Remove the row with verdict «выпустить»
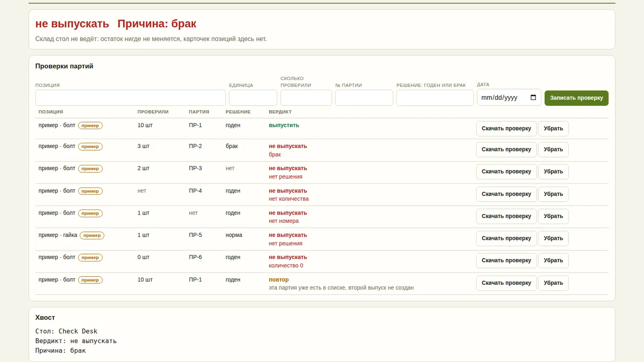Screen dimensions: 644x362 click(553, 129)
